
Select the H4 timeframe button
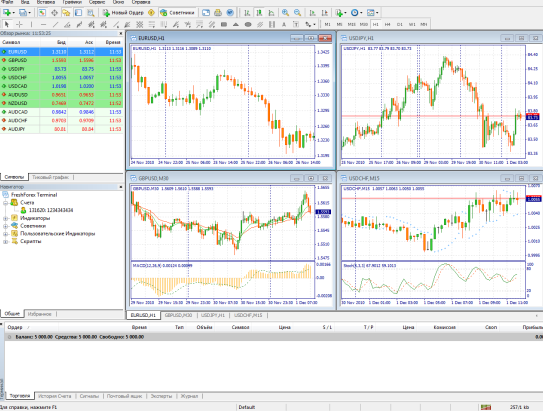click(388, 24)
